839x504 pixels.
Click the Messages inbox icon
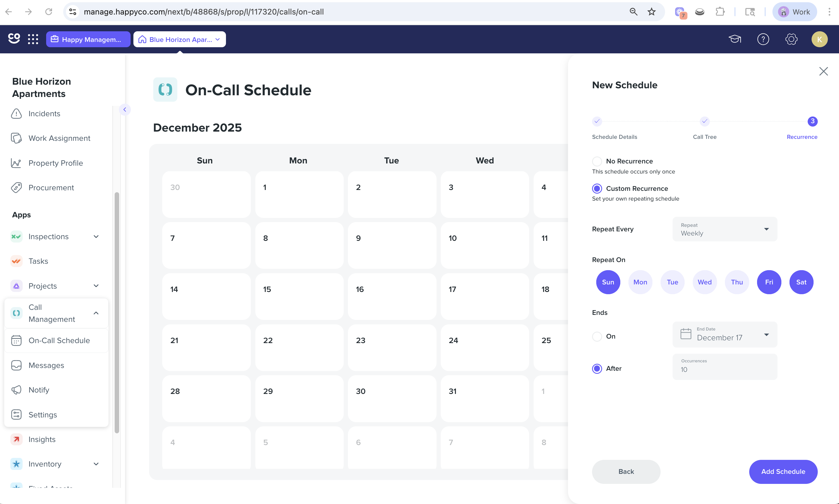pos(16,365)
